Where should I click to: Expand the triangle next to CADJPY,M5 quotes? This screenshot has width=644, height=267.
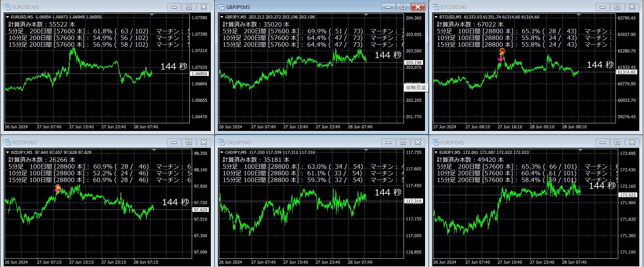pos(222,152)
